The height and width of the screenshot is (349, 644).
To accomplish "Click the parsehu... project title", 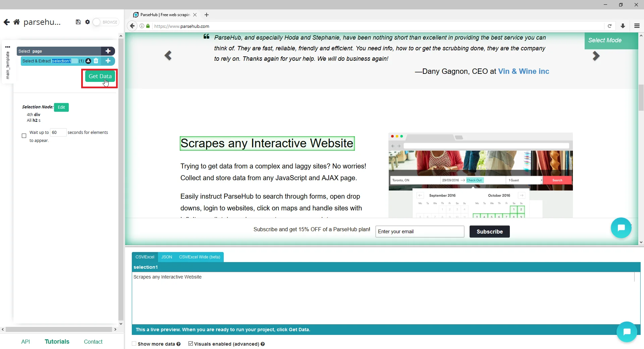I will [x=42, y=22].
